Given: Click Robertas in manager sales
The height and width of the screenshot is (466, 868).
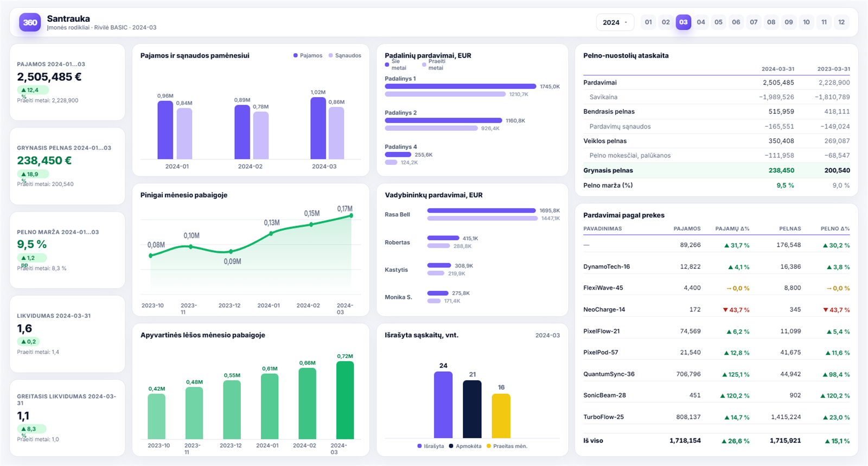Looking at the screenshot, I should [397, 242].
